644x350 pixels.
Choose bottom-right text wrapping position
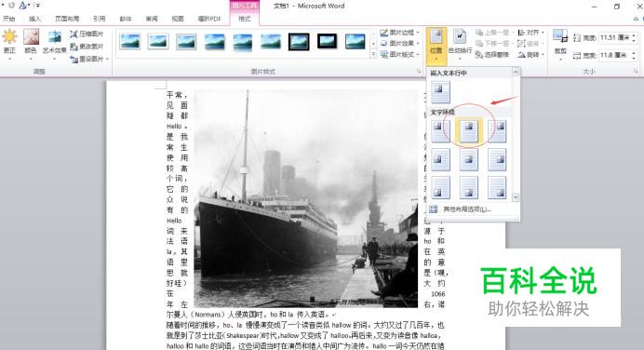(x=497, y=188)
